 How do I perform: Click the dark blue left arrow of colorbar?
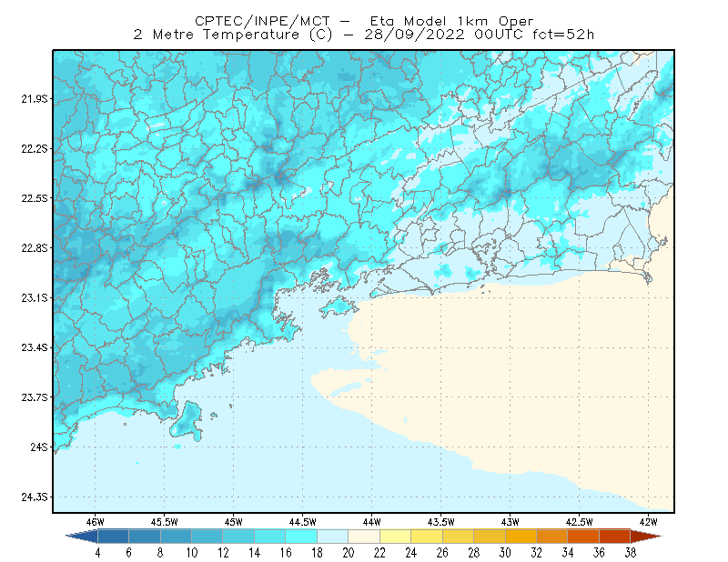82,537
